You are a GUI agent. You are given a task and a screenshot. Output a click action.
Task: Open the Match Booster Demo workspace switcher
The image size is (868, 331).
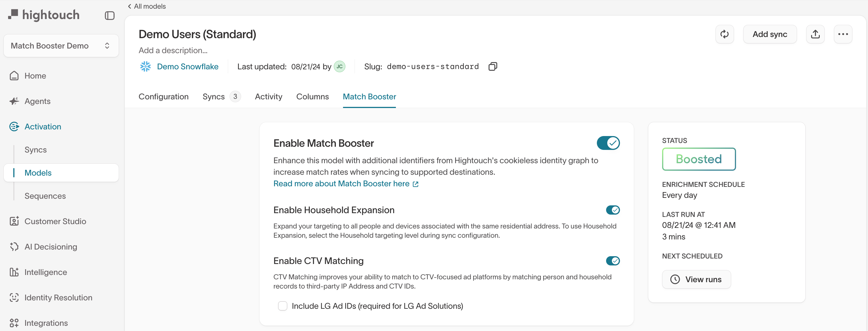click(x=61, y=46)
